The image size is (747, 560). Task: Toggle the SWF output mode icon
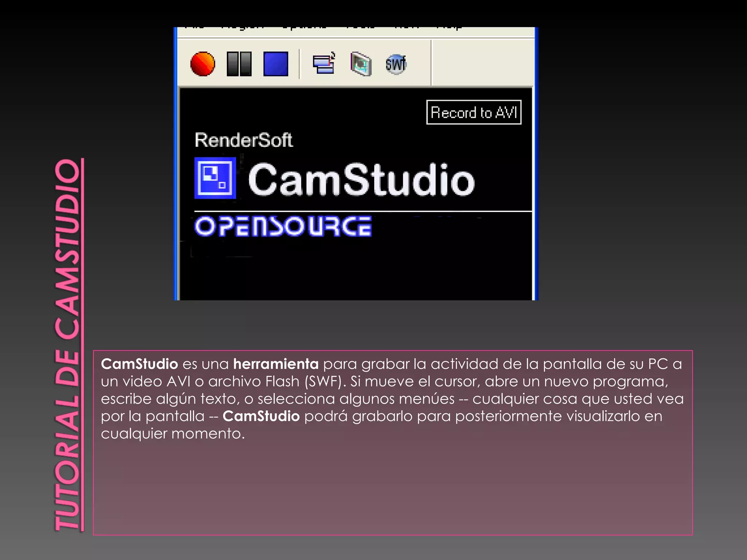(396, 65)
